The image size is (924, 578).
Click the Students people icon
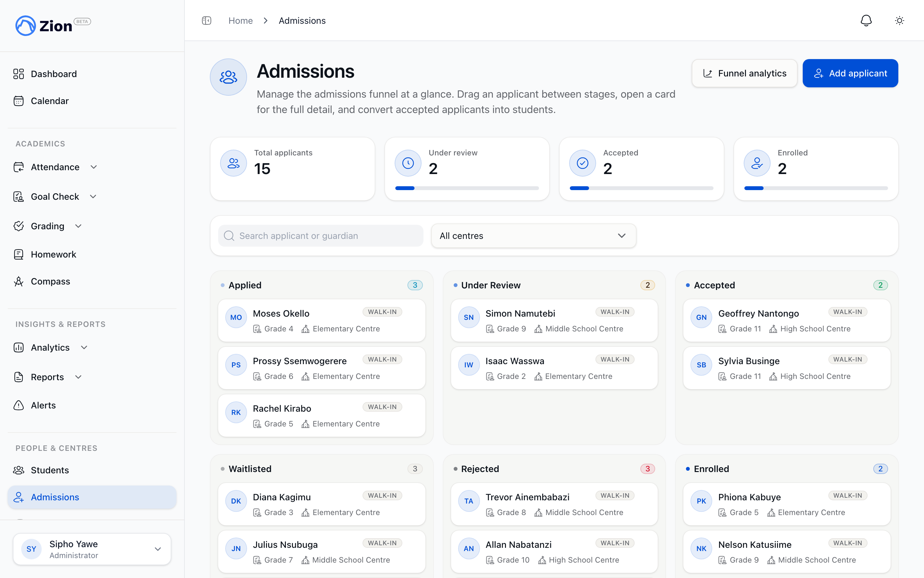[18, 470]
